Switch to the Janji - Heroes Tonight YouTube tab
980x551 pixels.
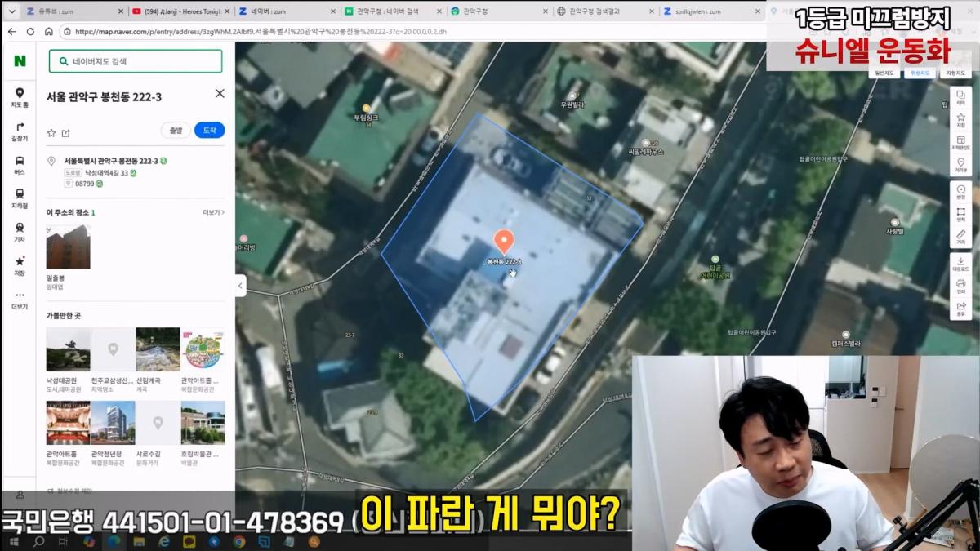pos(180,11)
